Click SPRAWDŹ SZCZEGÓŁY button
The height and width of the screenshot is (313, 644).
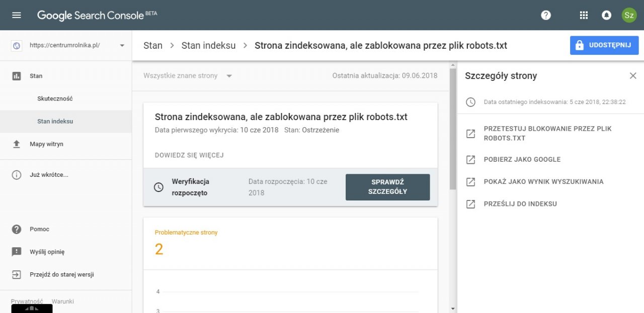(388, 187)
